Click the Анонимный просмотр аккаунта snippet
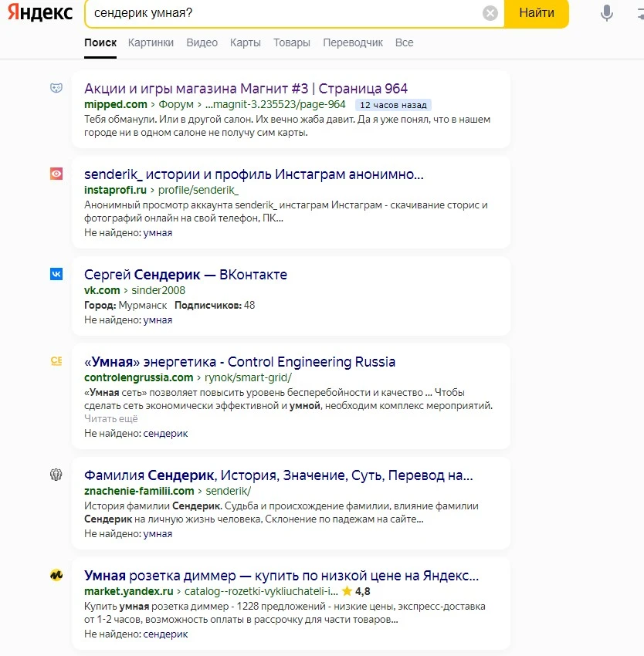The image size is (644, 656). [286, 211]
